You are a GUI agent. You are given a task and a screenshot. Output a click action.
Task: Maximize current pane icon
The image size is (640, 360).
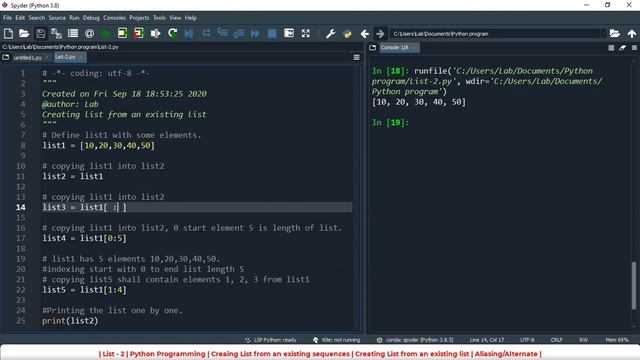pos(289,33)
